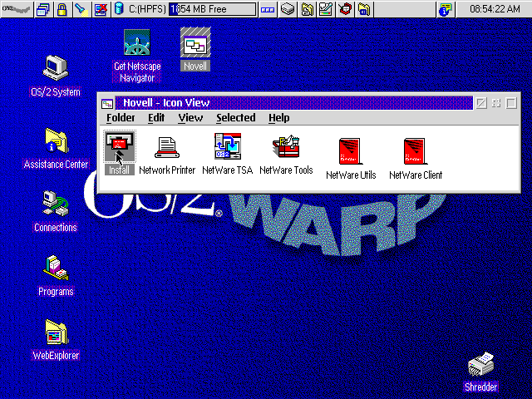The height and width of the screenshot is (399, 532).
Task: Click the "OS/2 System" desktop label
Action: [x=56, y=92]
